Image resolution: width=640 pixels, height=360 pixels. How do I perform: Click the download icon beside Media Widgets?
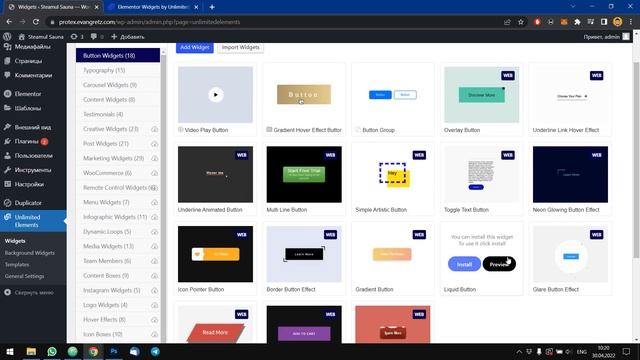tap(154, 247)
